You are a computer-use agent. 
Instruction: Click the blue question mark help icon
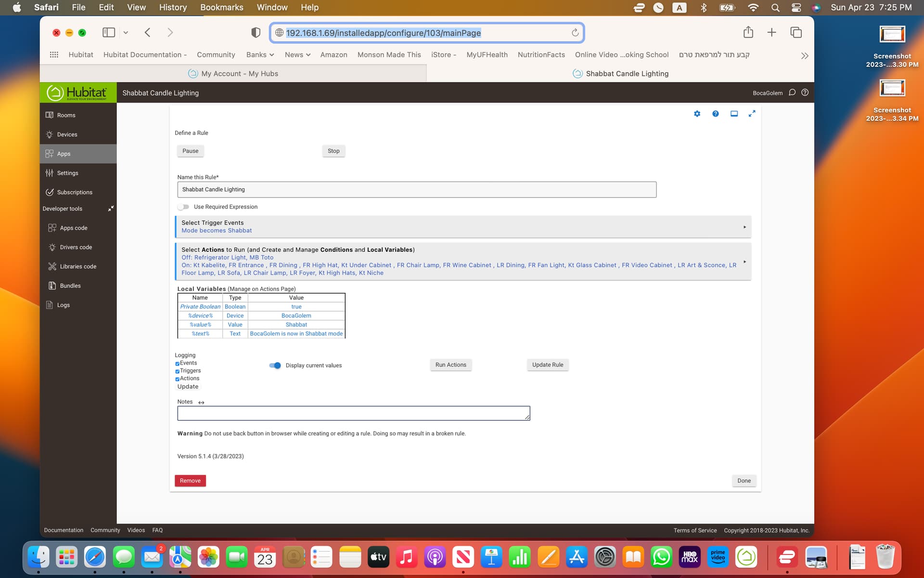716,114
